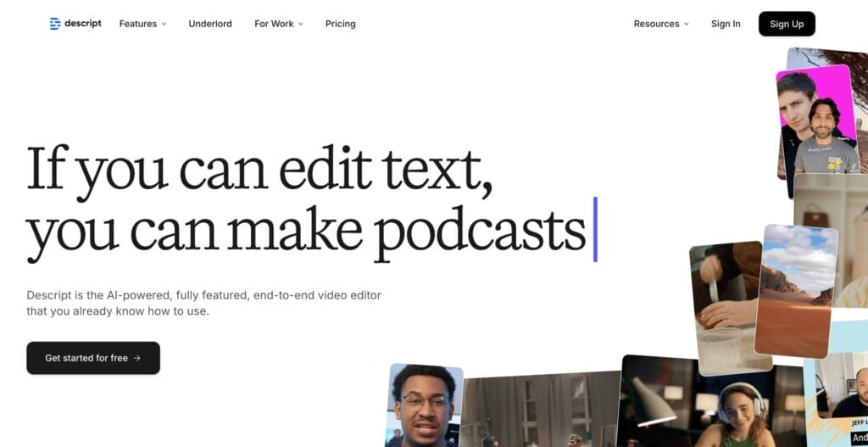
Task: Click the purple text cursor after headline
Action: [x=595, y=229]
